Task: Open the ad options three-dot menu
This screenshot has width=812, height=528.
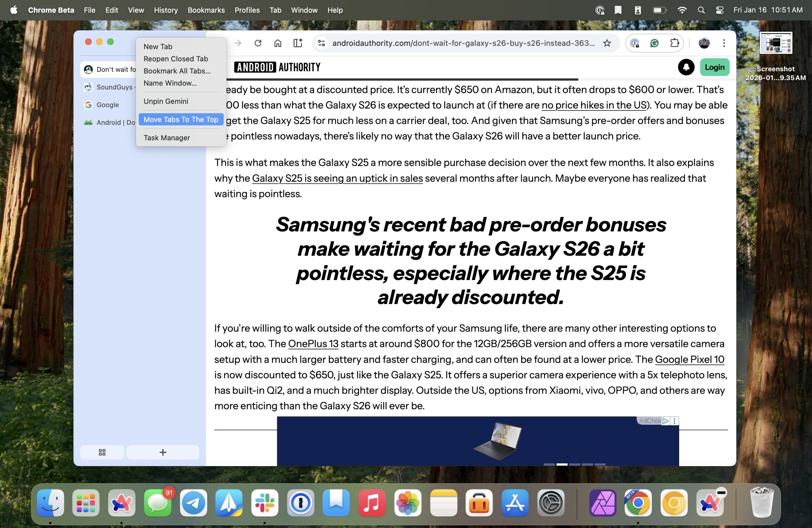Action: [x=673, y=421]
